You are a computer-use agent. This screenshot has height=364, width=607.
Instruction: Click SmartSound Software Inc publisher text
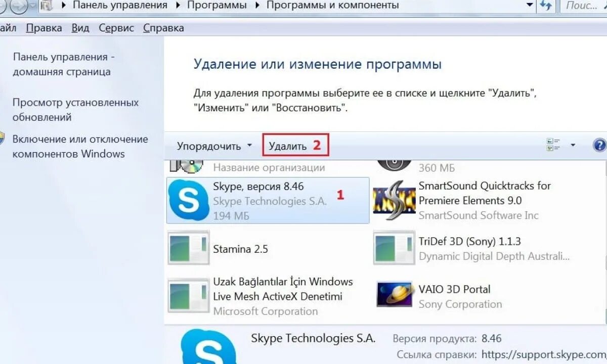[x=479, y=215]
